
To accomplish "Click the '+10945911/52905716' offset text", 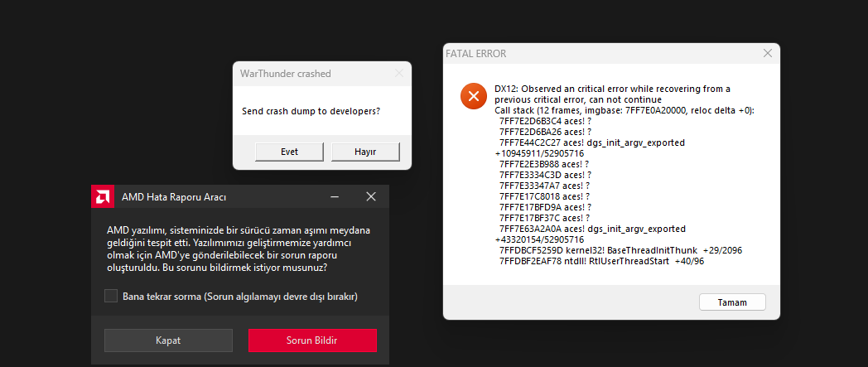I will (539, 153).
